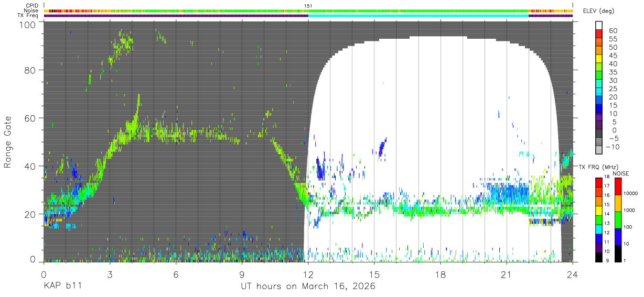Click the green segment of NOISE colorbar
Screen dimensions: 644x297
pyautogui.click(x=617, y=219)
